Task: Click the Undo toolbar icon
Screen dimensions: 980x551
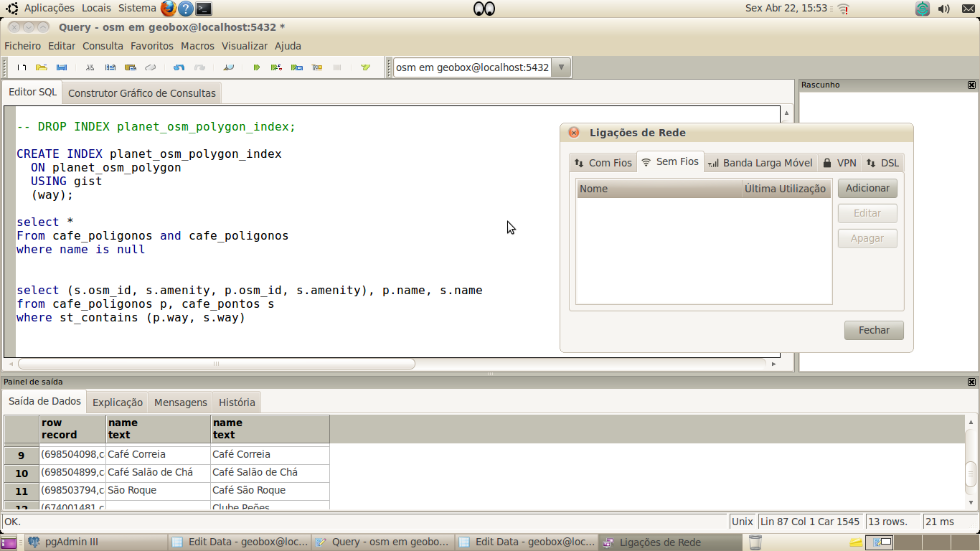Action: 179,67
